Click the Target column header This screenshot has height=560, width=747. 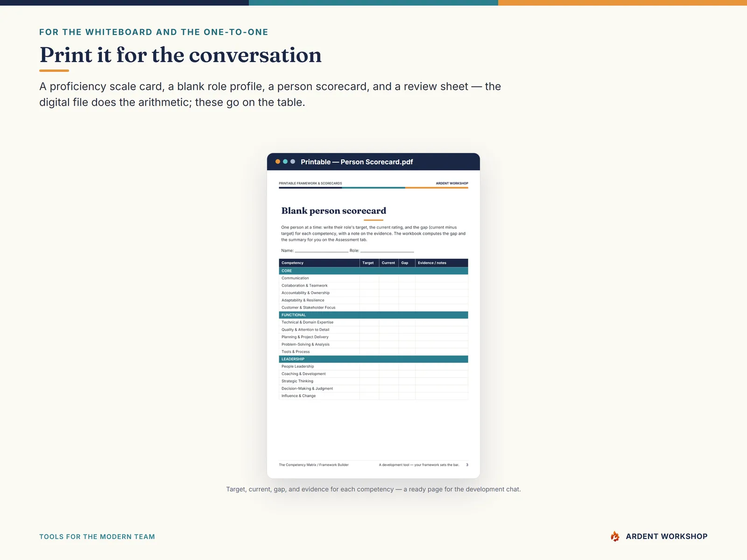368,263
